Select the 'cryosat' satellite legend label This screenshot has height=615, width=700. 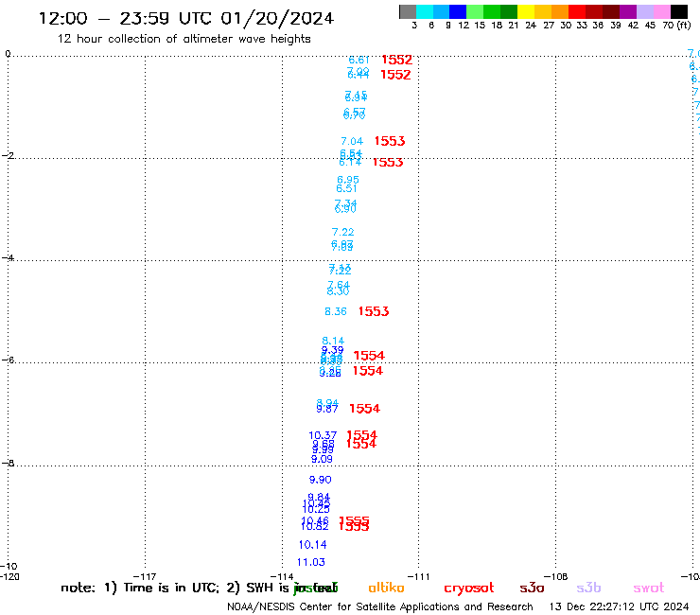469,589
